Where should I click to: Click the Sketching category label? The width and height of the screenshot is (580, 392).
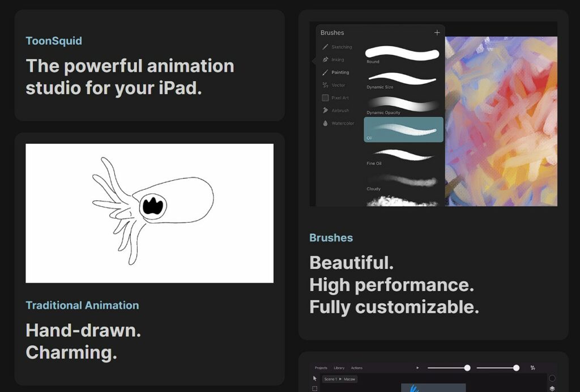(x=342, y=47)
